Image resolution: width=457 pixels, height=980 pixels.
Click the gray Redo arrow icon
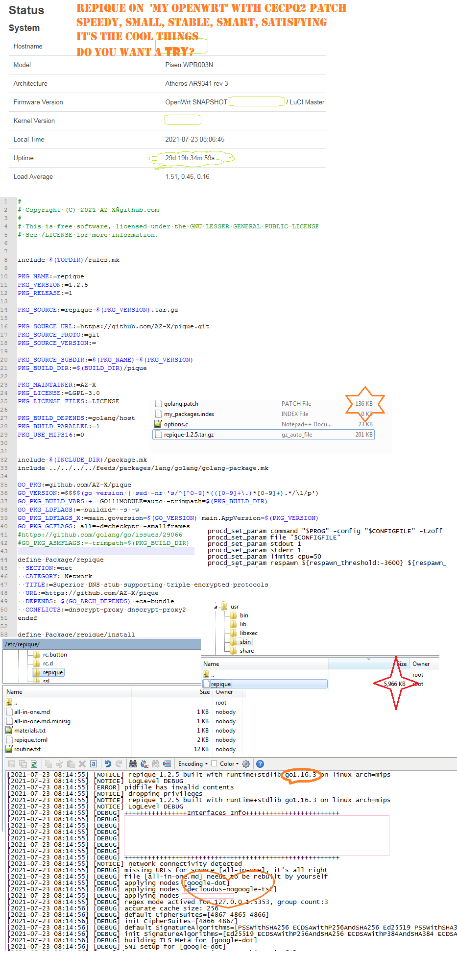119,763
